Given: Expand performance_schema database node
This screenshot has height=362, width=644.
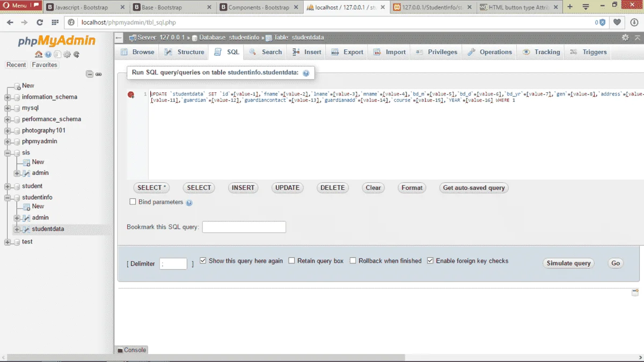Looking at the screenshot, I should pos(8,120).
